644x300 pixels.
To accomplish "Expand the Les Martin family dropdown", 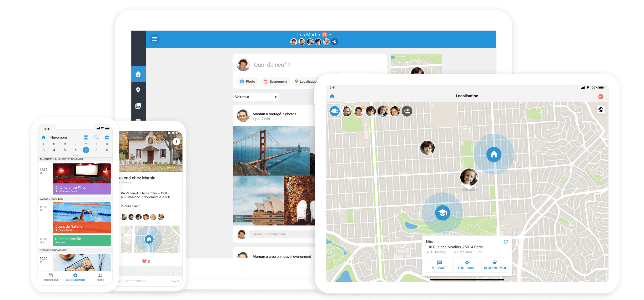I will (330, 35).
